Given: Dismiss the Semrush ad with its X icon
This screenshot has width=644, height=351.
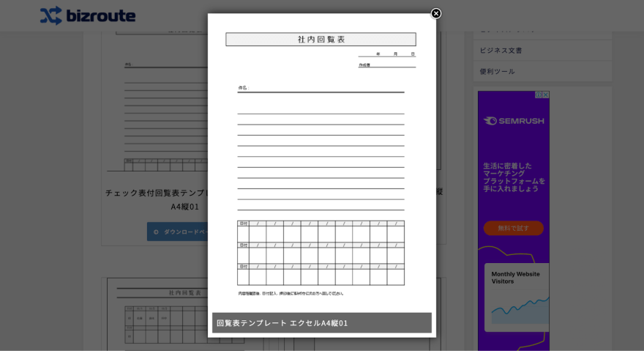Looking at the screenshot, I should [x=545, y=95].
